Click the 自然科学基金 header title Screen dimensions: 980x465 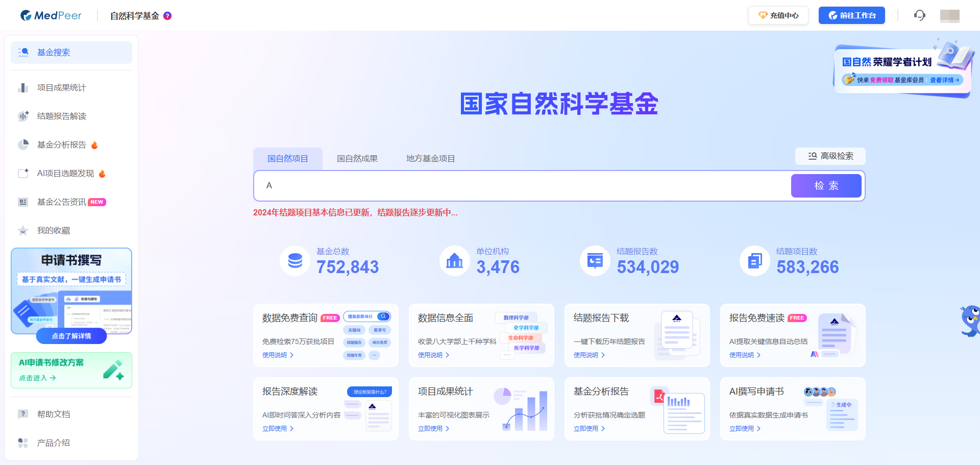pos(135,16)
